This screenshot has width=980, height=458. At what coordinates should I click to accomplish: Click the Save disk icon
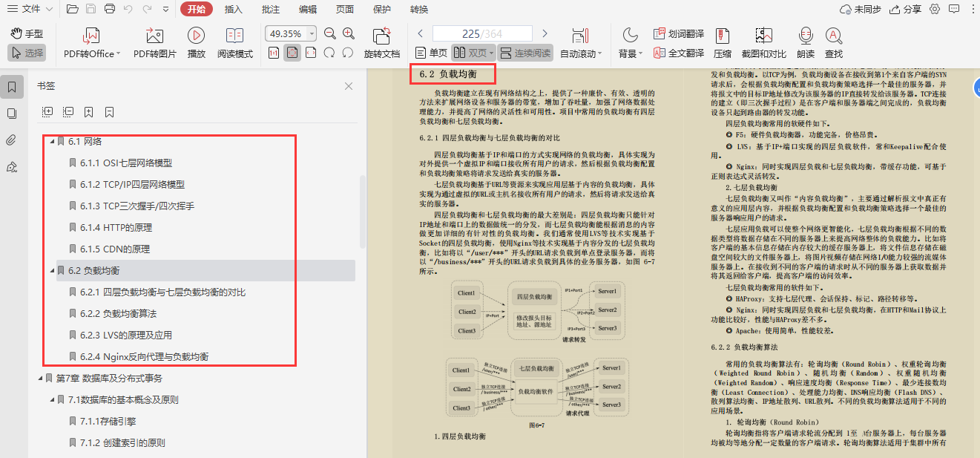tap(91, 10)
